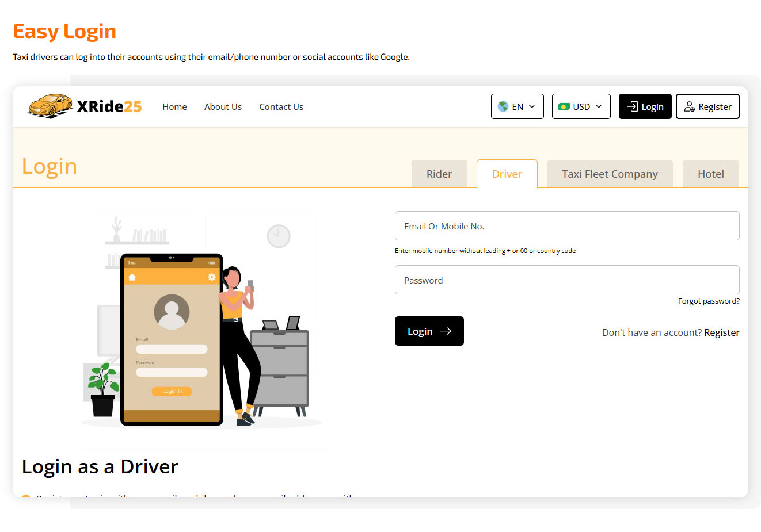Click the orange Login In button in the phone illustration

tap(172, 391)
